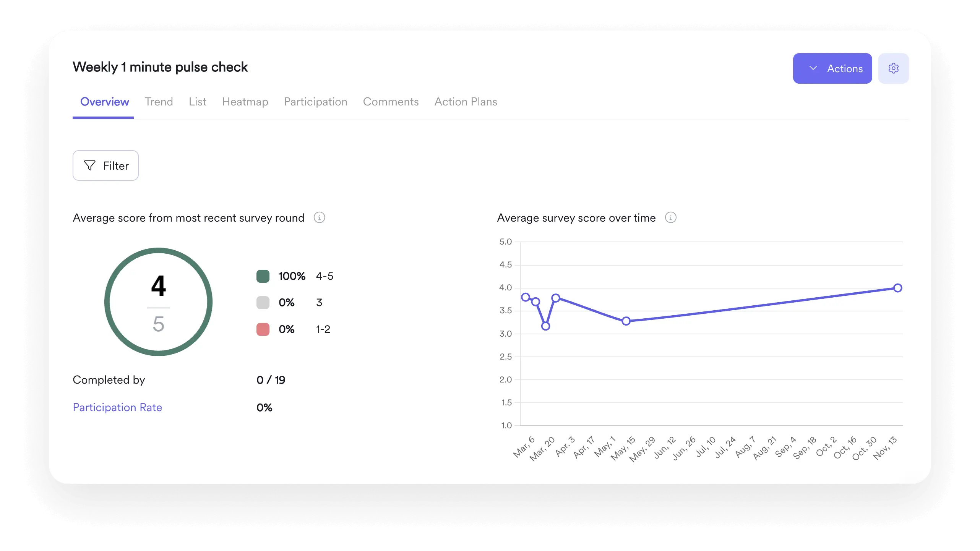Click the green 4-5 score swatch

coord(263,276)
